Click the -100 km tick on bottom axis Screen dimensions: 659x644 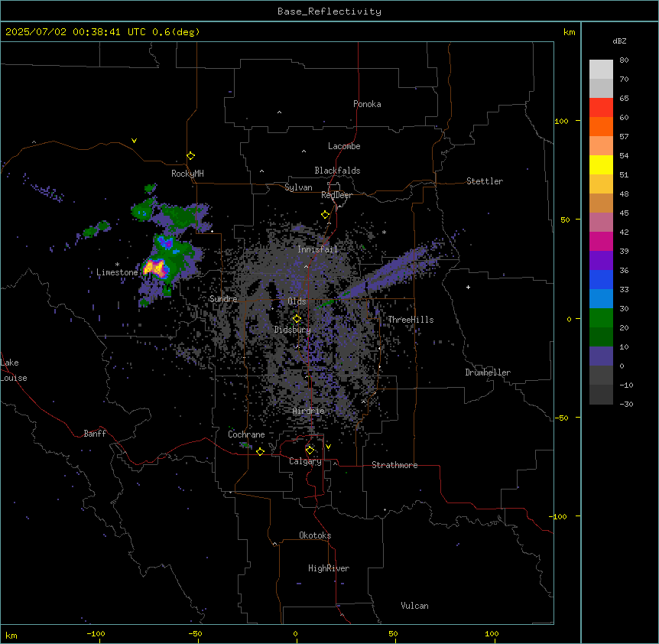tap(96, 633)
